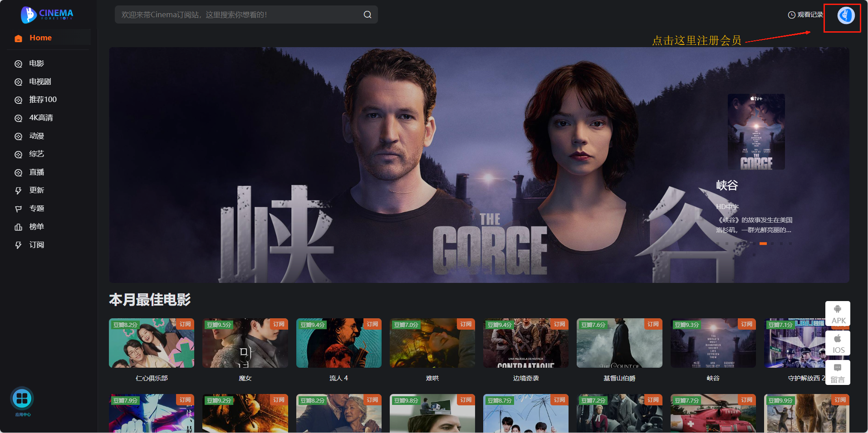868x433 pixels.
Task: Click the Cinema logo
Action: [x=47, y=15]
